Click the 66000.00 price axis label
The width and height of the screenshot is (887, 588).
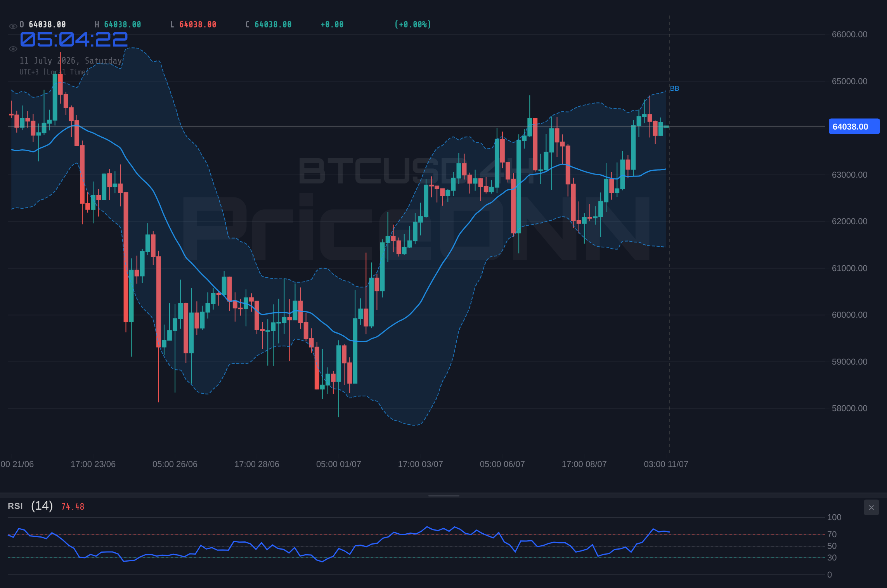pyautogui.click(x=849, y=35)
